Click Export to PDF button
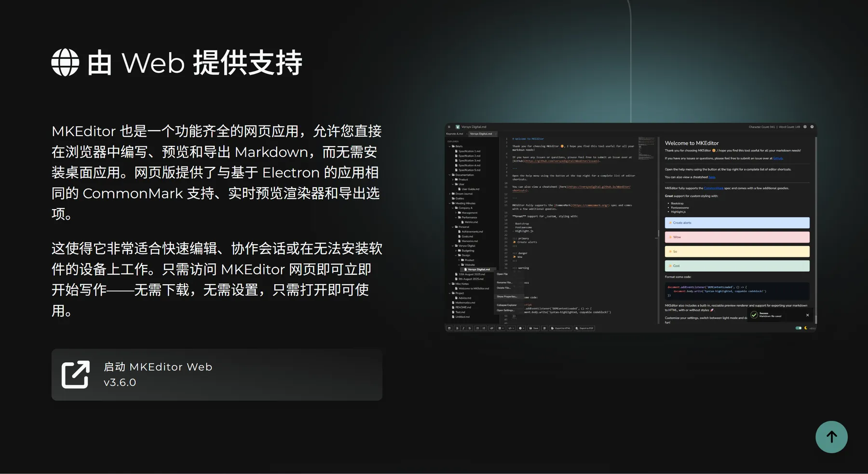The height and width of the screenshot is (474, 868). pyautogui.click(x=584, y=328)
